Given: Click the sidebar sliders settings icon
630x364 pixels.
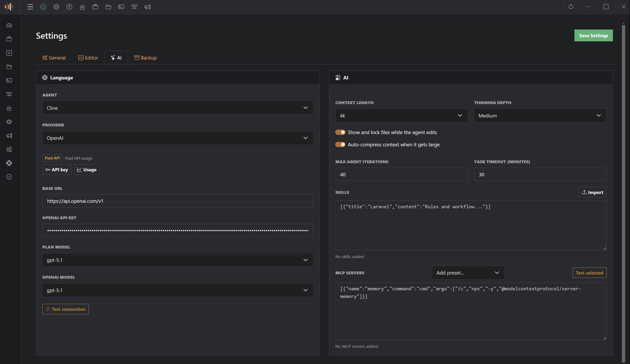Looking at the screenshot, I should 9,149.
